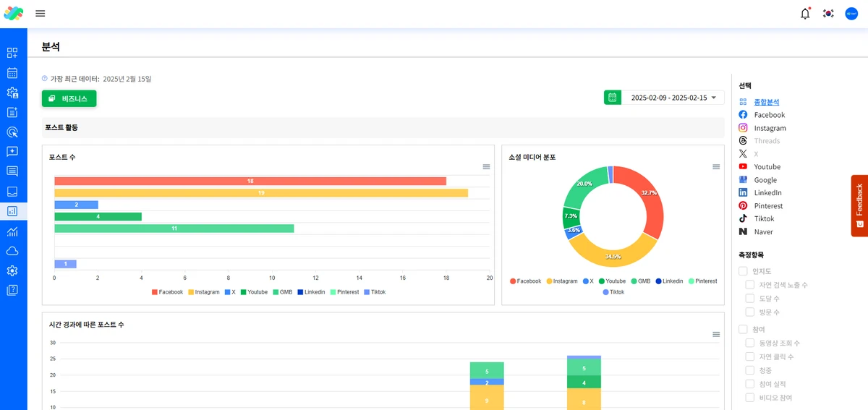Viewport: 868px width, 410px height.
Task: Click the green GMB bar labeled 11
Action: [x=174, y=229]
